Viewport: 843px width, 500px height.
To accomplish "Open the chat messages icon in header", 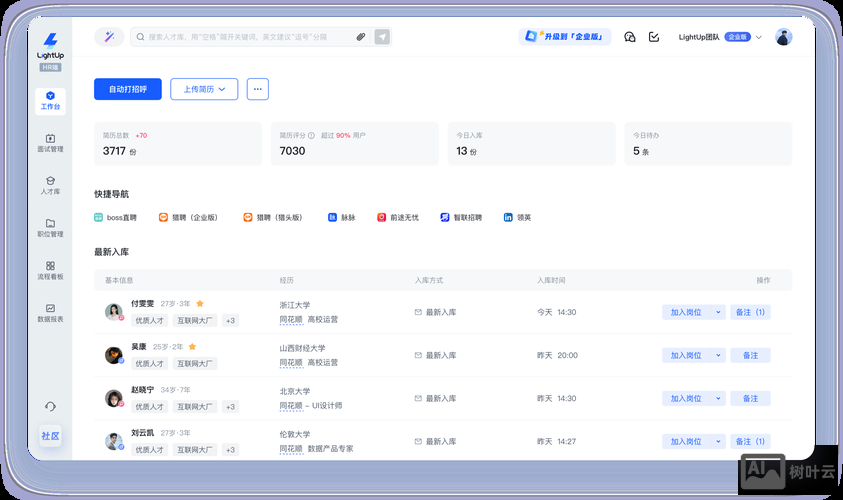I will [629, 37].
